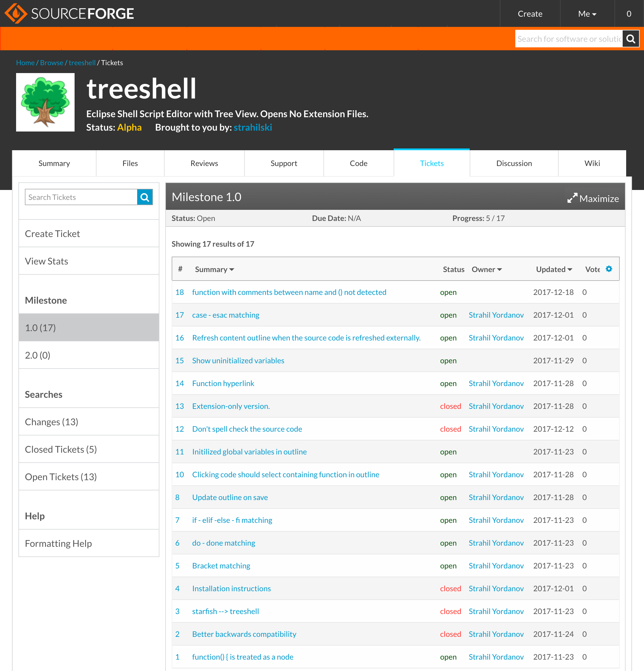
Task: Select the Discussion tab
Action: pyautogui.click(x=514, y=162)
